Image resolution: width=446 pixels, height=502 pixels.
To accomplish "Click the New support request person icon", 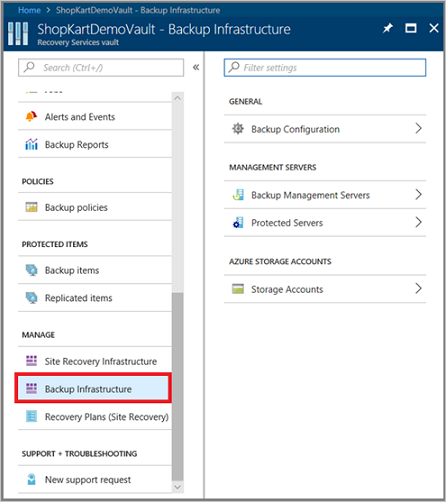I will tap(31, 479).
